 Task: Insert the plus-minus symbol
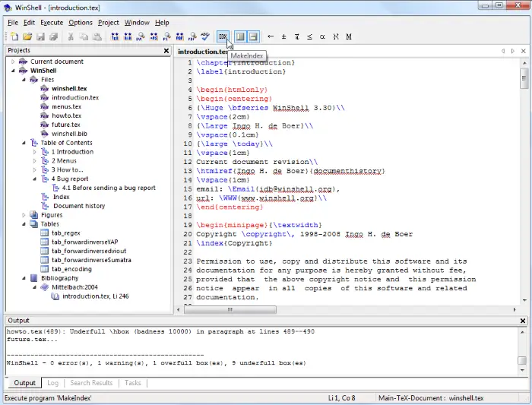click(x=283, y=36)
